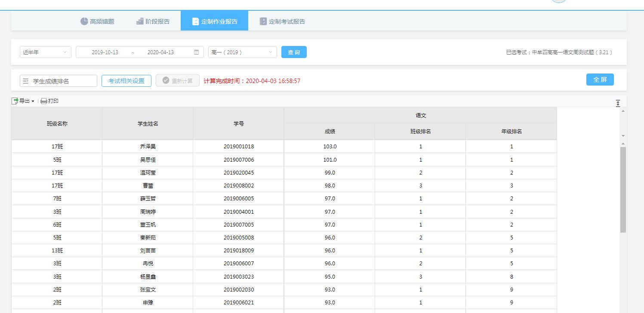Screen dimensions: 644x313
Task: Click the vertical scrollbar thumb of the table
Action: click(x=623, y=189)
